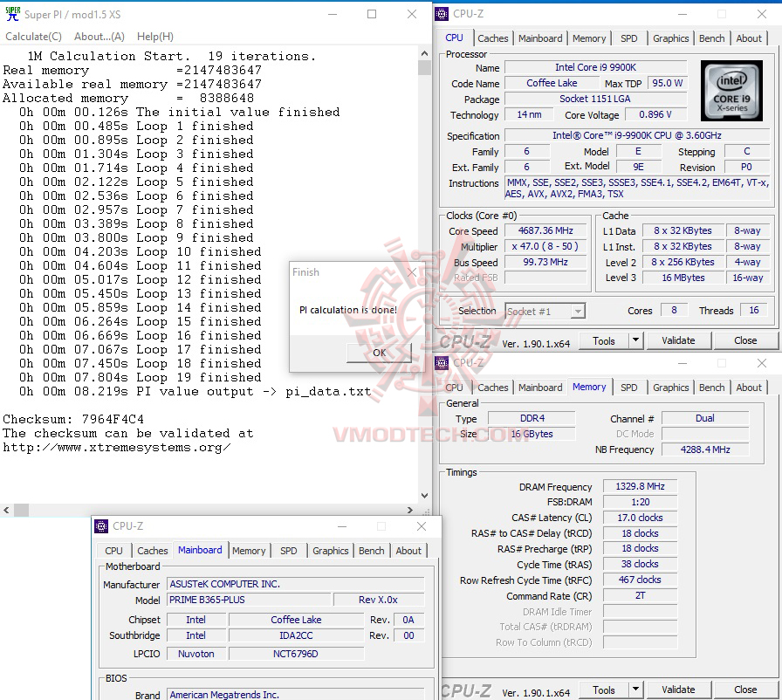Switch to the About tab in Memory window

coord(750,387)
